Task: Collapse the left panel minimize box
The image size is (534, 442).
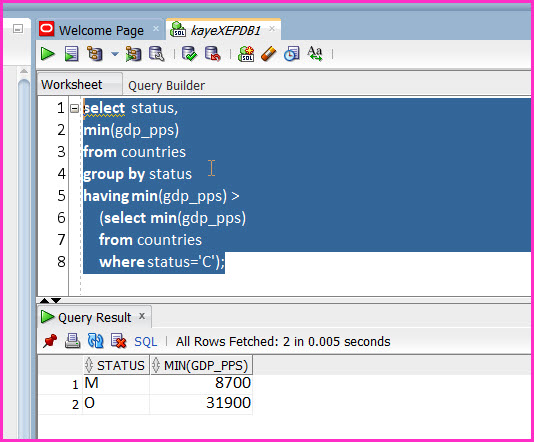Action: point(18,29)
